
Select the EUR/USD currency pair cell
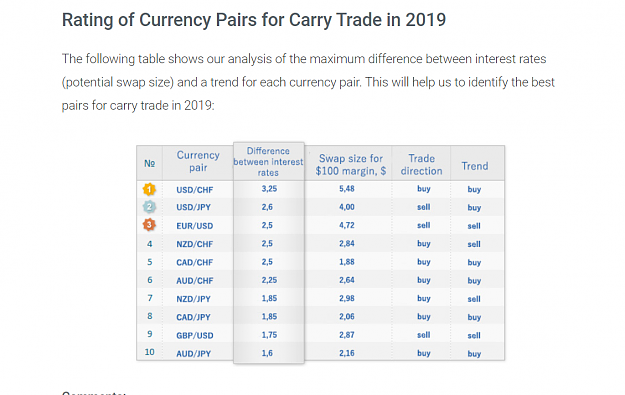[x=195, y=226]
